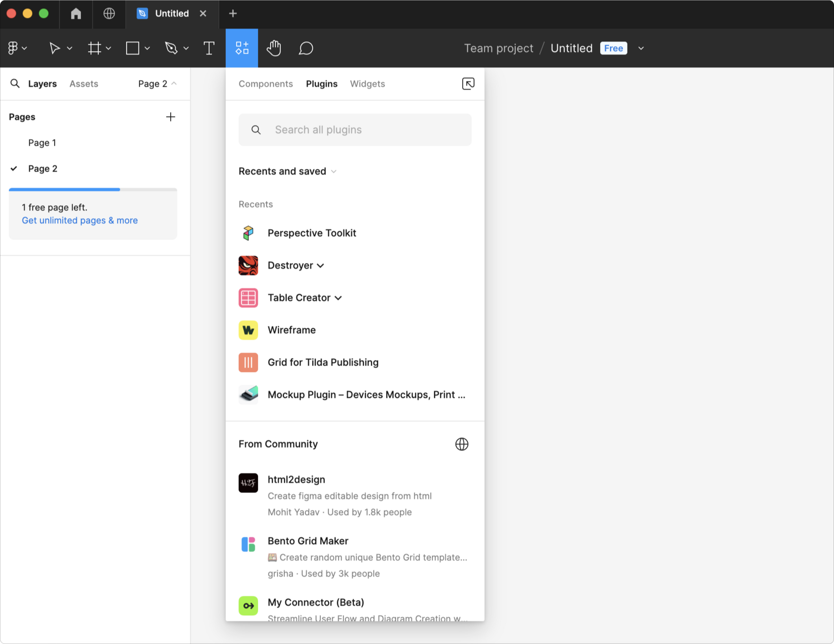
Task: Expand Move tool options chevron
Action: [69, 48]
